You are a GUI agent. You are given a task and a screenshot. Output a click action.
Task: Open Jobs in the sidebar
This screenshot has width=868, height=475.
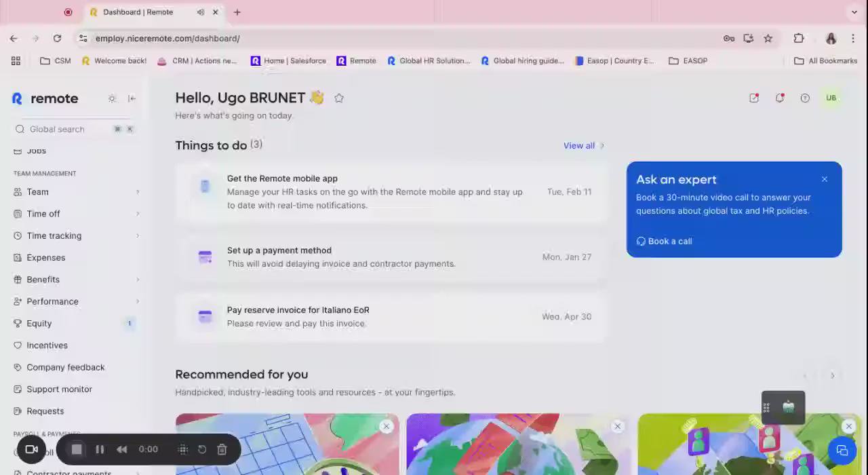point(36,151)
